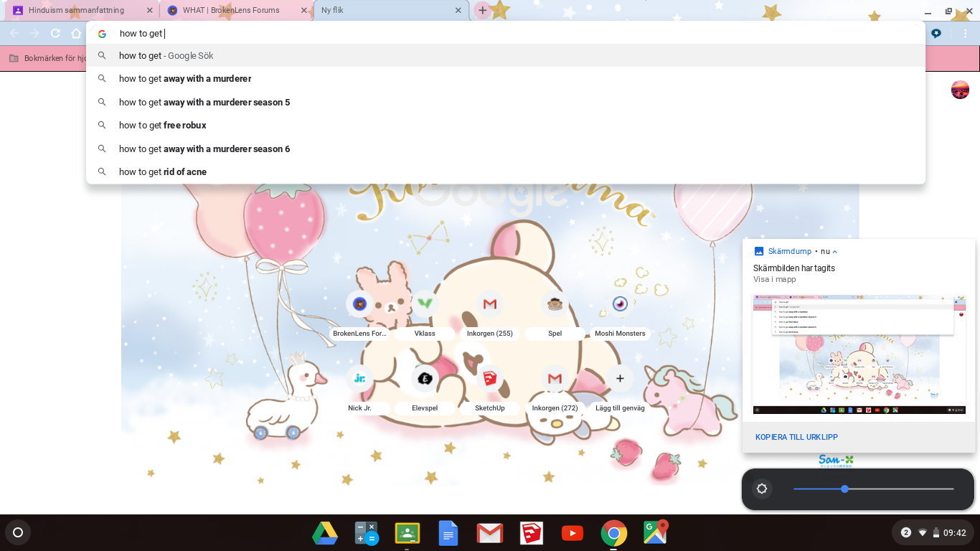This screenshot has width=980, height=551.
Task: Open the Google account profile picture
Action: (x=960, y=90)
